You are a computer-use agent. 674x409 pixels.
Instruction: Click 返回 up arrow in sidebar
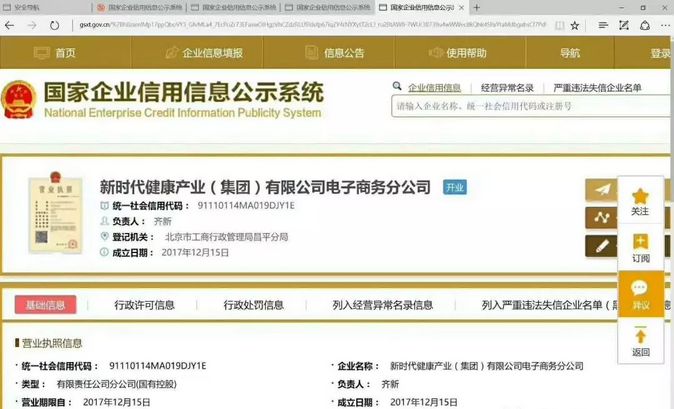click(640, 341)
